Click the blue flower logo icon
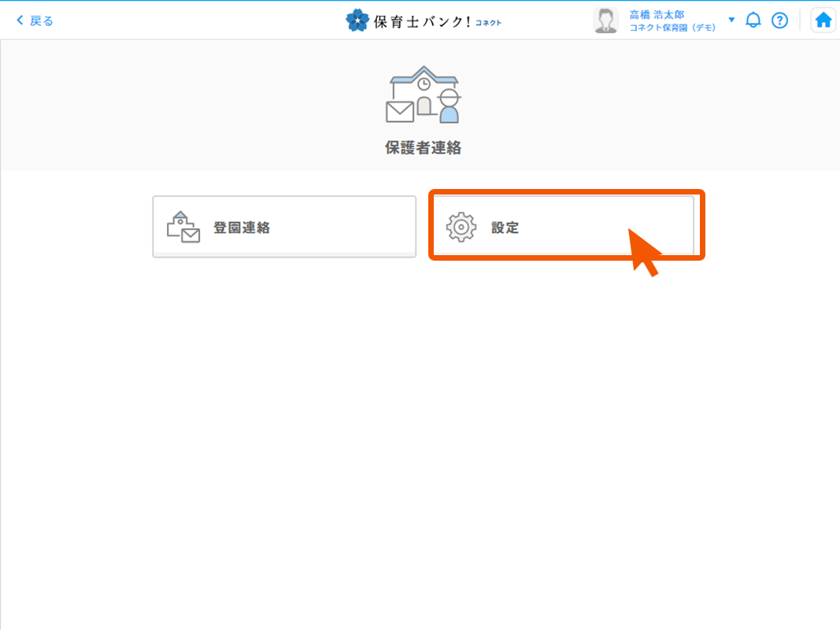The image size is (840, 630). point(357,20)
